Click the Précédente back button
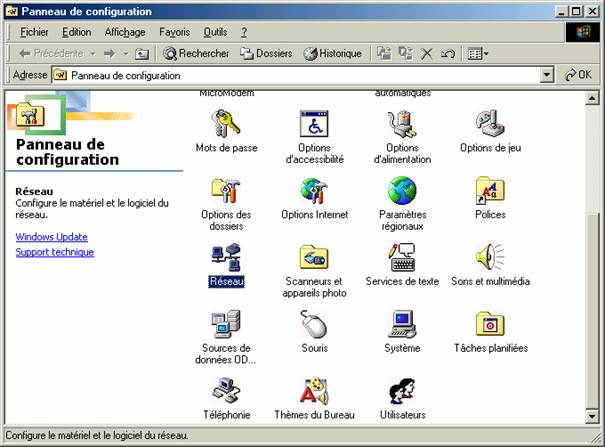 point(51,54)
